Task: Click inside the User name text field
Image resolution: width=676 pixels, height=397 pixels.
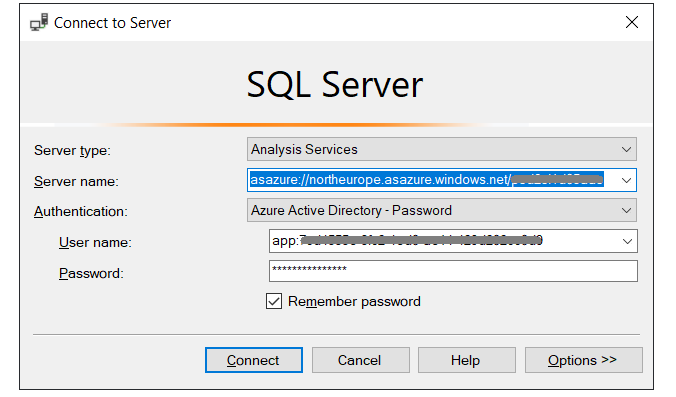Action: coord(444,241)
